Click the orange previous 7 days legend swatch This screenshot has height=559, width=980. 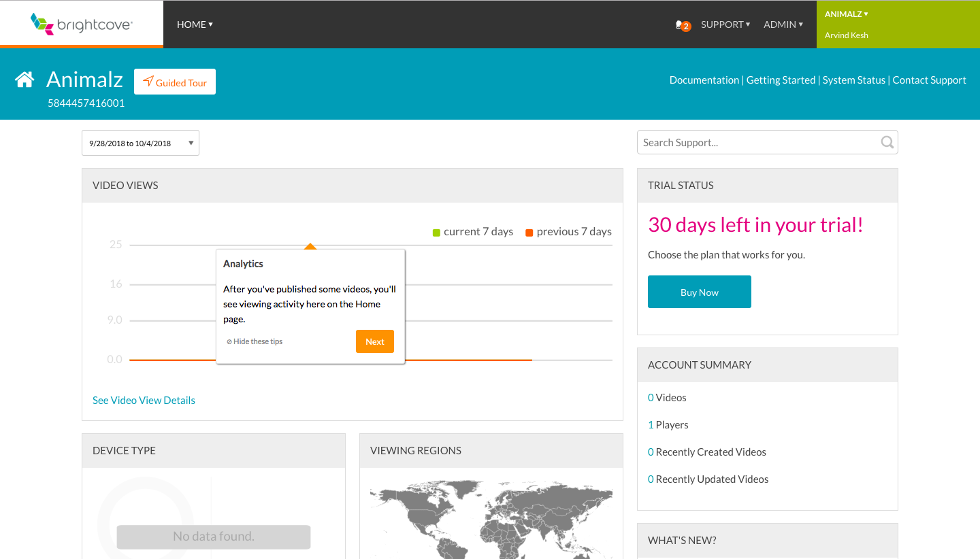(x=529, y=233)
